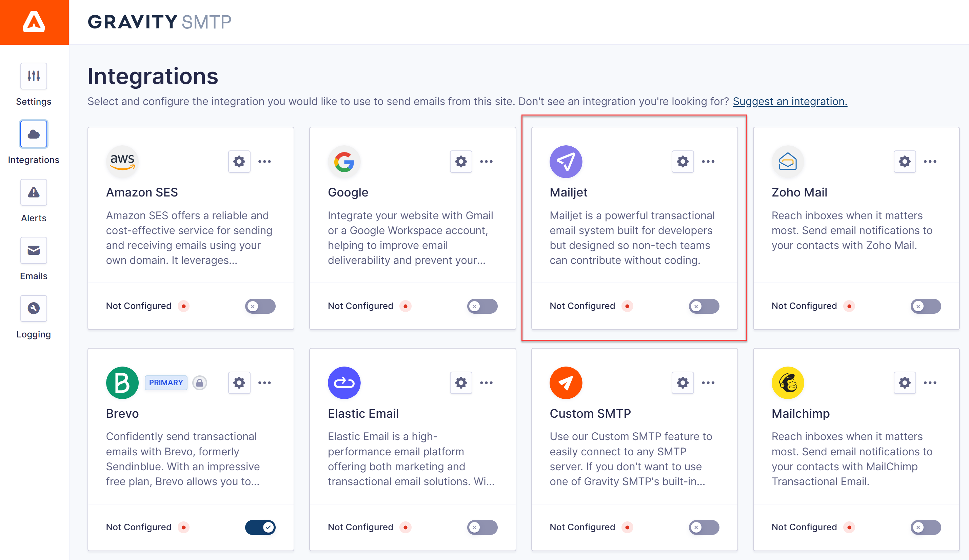Go to Emails sidebar label
The image size is (969, 560).
[x=34, y=276]
